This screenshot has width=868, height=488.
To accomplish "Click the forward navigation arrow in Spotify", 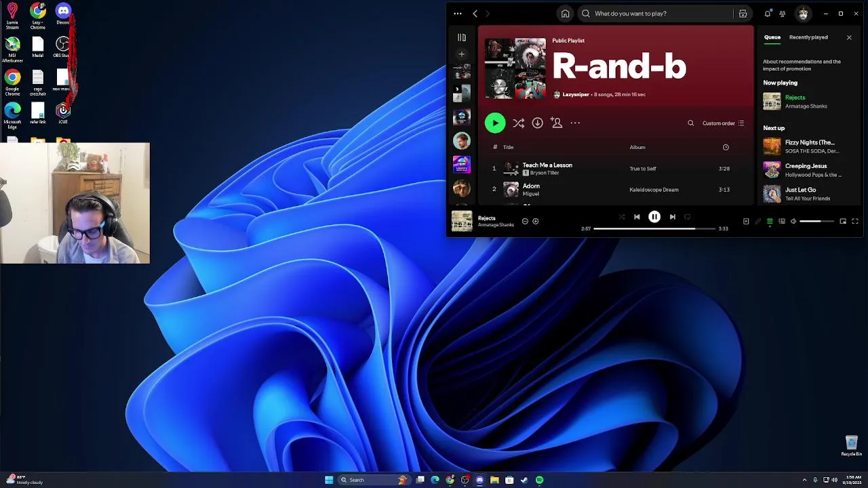I will tap(487, 14).
